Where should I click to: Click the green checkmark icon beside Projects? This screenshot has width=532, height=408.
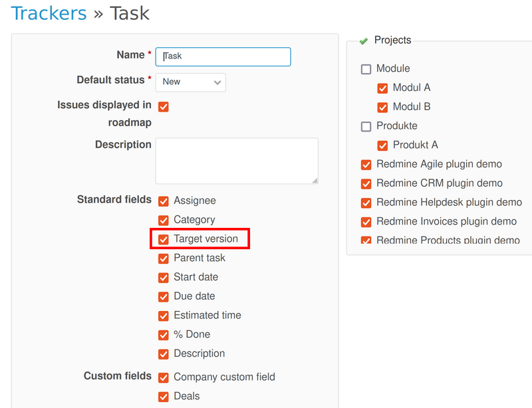click(364, 41)
